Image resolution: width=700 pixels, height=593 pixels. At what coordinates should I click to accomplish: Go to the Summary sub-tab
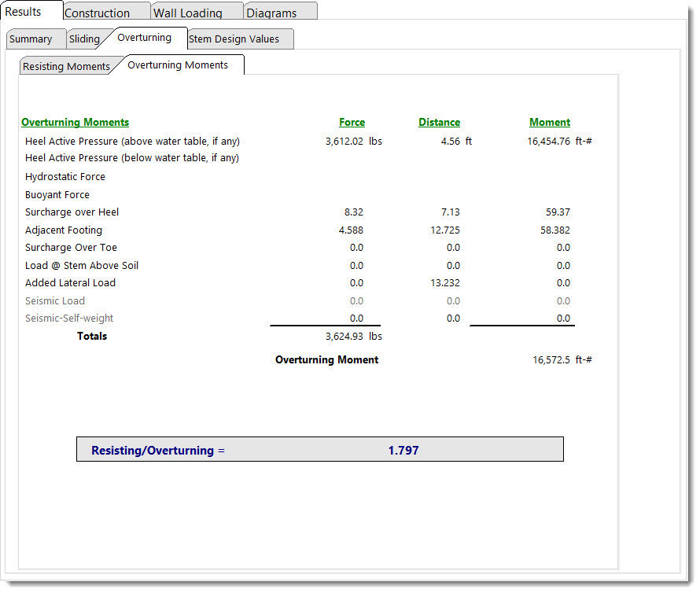(31, 39)
